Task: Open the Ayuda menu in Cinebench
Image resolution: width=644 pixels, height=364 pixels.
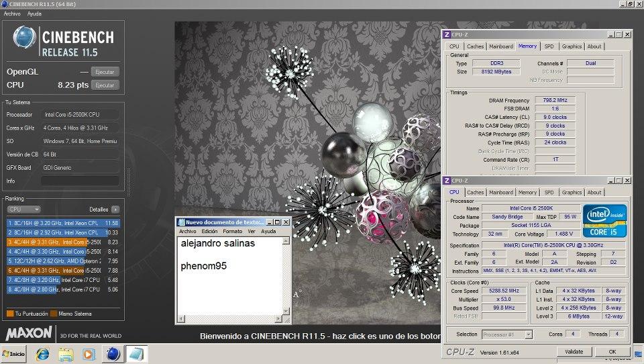Action: (34, 13)
